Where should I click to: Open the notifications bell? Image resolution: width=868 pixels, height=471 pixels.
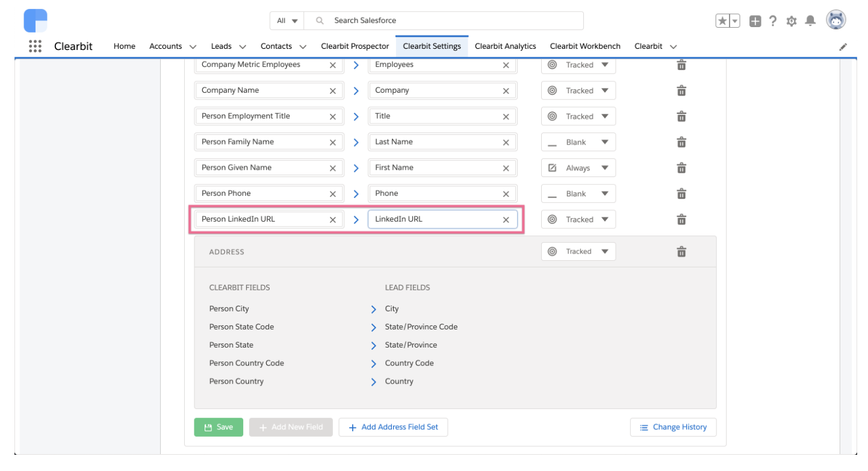810,21
